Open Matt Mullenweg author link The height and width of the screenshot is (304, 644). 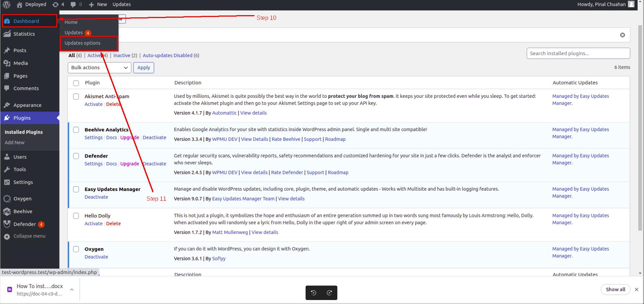pos(230,233)
